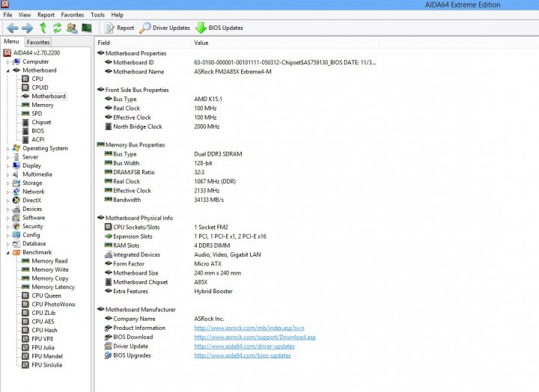Select the Security tree node
539x392 pixels.
tap(33, 226)
